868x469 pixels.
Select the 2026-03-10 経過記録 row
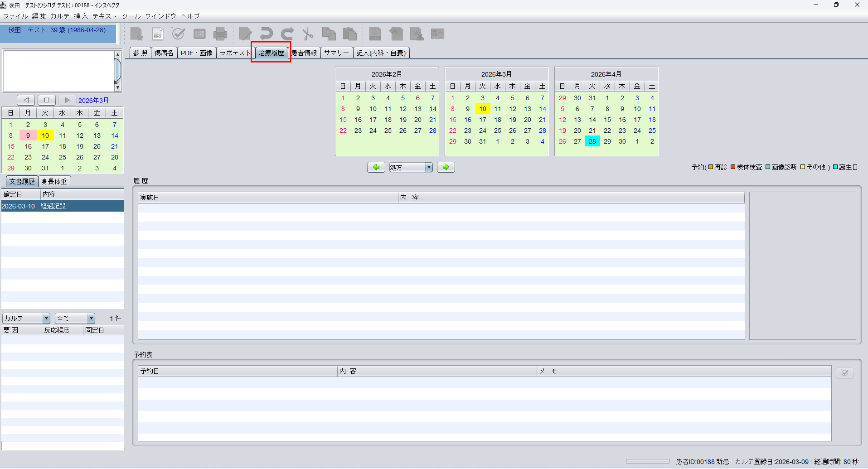click(62, 206)
